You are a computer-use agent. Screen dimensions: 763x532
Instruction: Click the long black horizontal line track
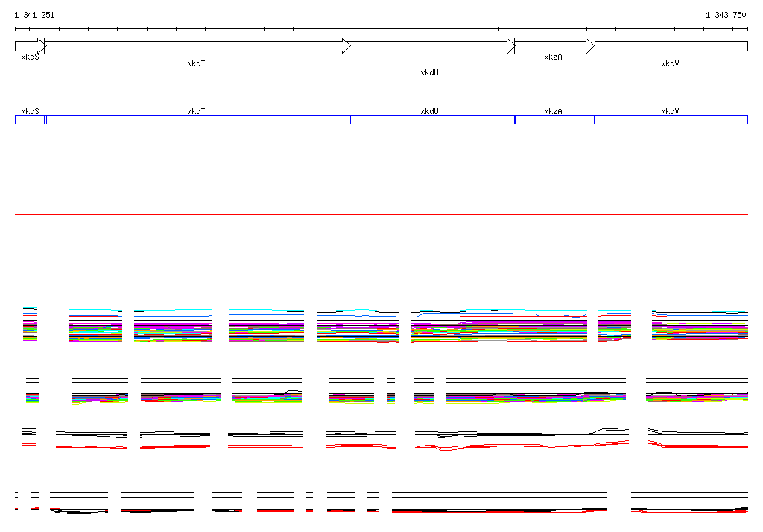coord(381,235)
